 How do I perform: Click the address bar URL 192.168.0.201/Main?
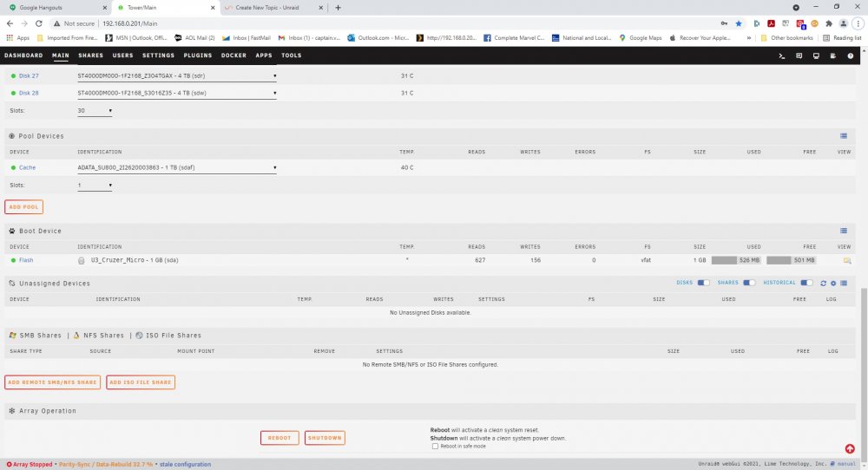[x=130, y=23]
